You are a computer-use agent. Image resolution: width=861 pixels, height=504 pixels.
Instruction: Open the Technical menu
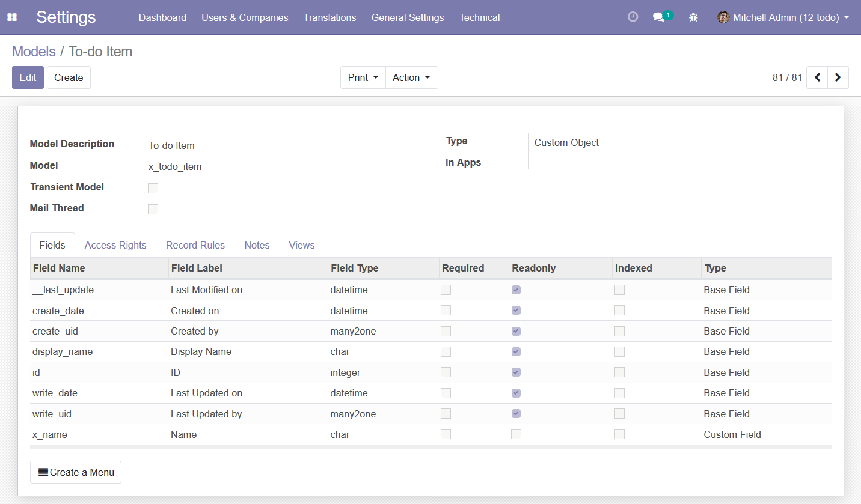pyautogui.click(x=479, y=17)
